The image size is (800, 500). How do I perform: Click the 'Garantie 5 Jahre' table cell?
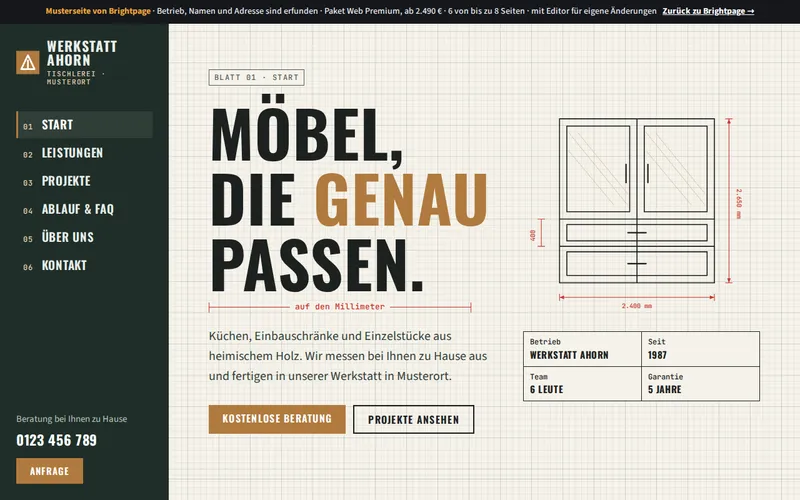[701, 384]
